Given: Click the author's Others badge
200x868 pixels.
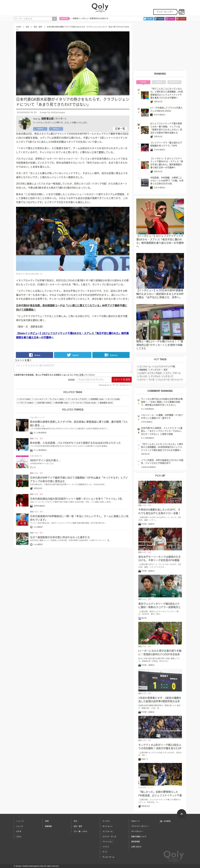Looking at the screenshot, I should pos(56,129).
